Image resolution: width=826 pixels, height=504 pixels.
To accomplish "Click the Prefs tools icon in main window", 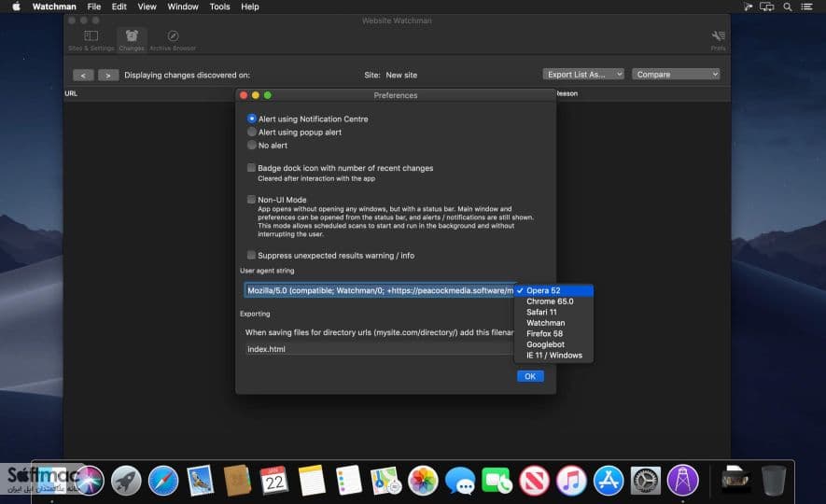I will coord(718,40).
